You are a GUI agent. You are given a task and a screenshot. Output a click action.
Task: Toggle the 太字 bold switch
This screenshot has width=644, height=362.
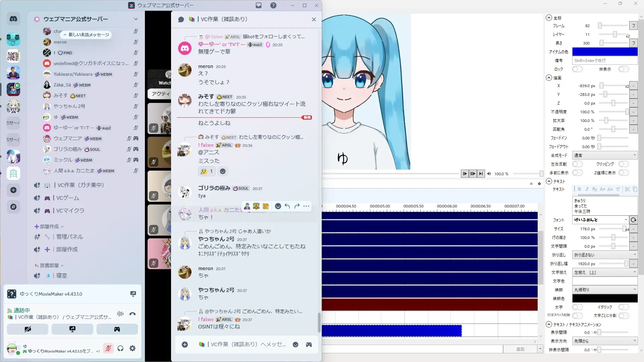coord(577,307)
